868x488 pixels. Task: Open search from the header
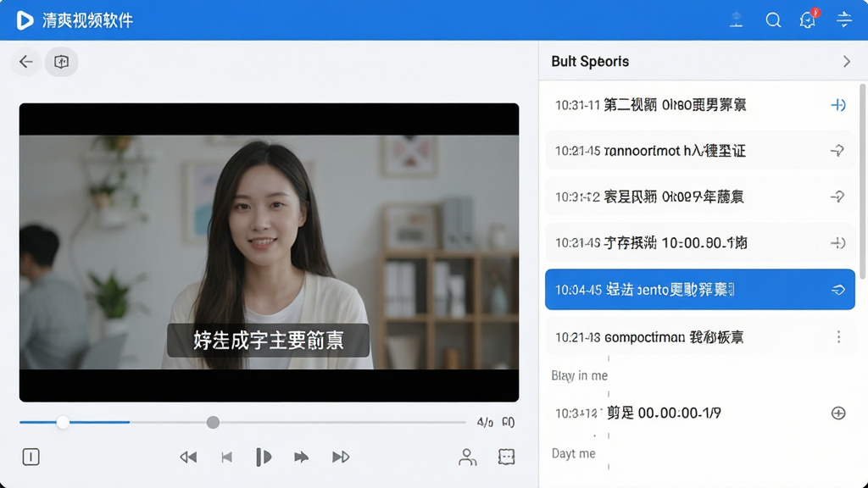tap(773, 20)
